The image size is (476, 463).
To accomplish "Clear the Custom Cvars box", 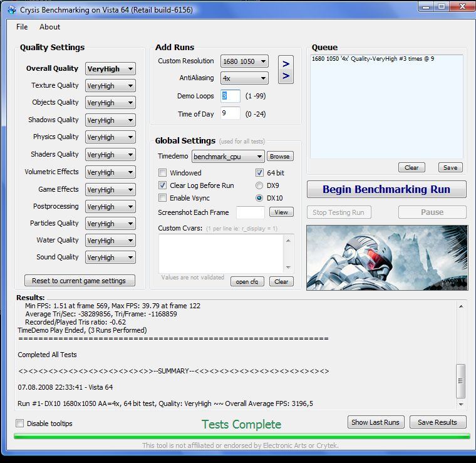I will (x=281, y=281).
